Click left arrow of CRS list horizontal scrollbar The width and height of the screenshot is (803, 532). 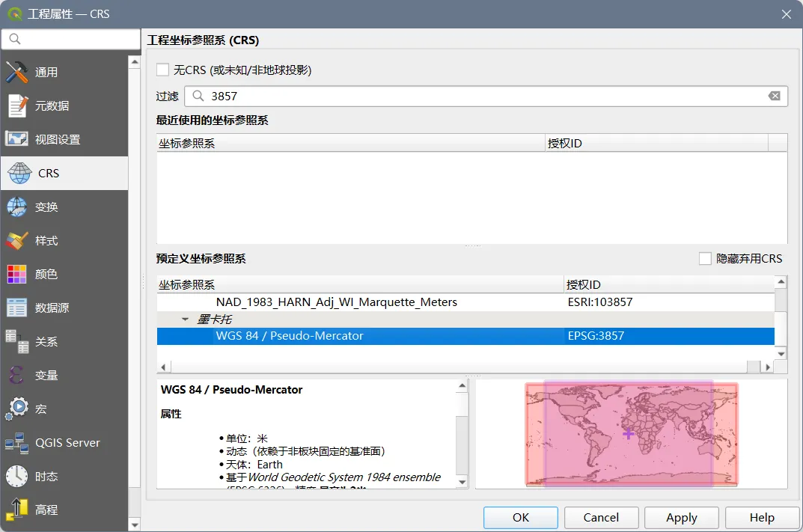[x=163, y=367]
